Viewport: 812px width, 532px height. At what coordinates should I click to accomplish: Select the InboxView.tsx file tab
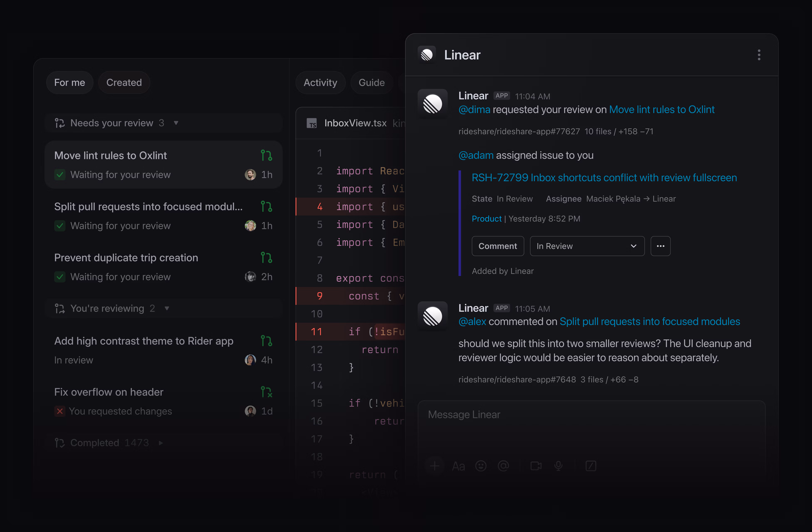tap(355, 123)
